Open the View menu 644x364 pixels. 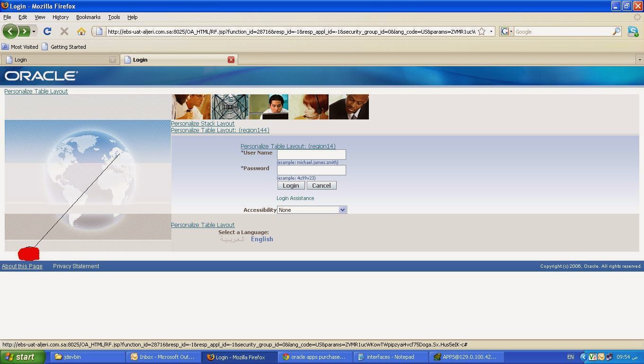[x=40, y=17]
